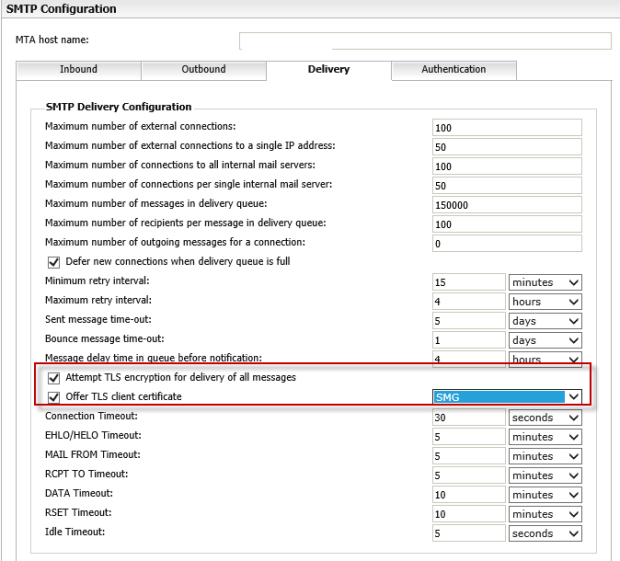The height and width of the screenshot is (561, 620).
Task: Edit messages in delivery queue value 150000
Action: click(x=506, y=205)
